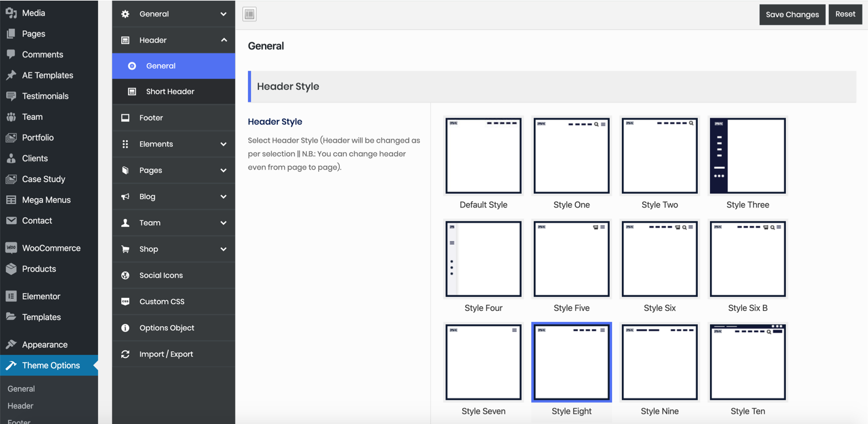Expand the Elements section chevron
The image size is (868, 424).
click(x=223, y=144)
